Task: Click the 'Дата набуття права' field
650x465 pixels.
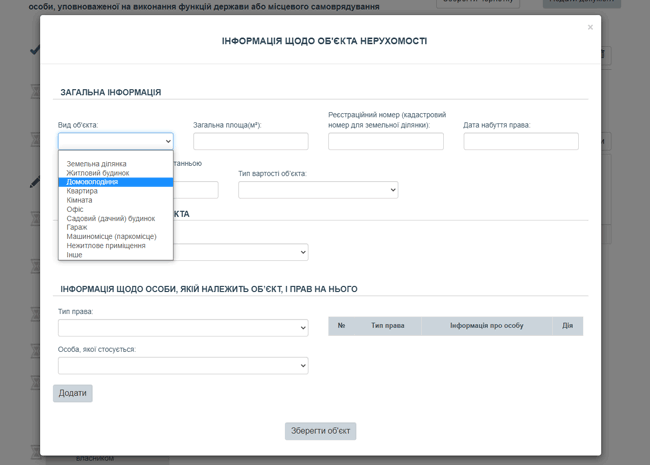Action: click(520, 141)
